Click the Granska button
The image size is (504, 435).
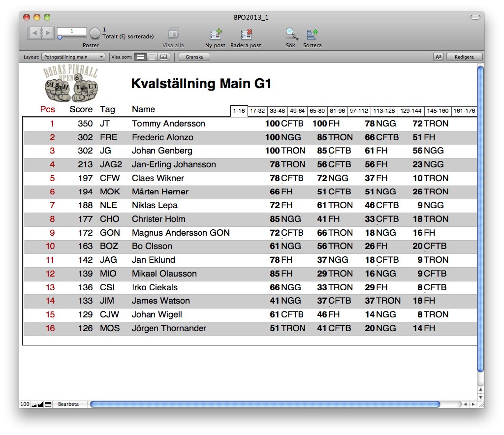coord(194,57)
